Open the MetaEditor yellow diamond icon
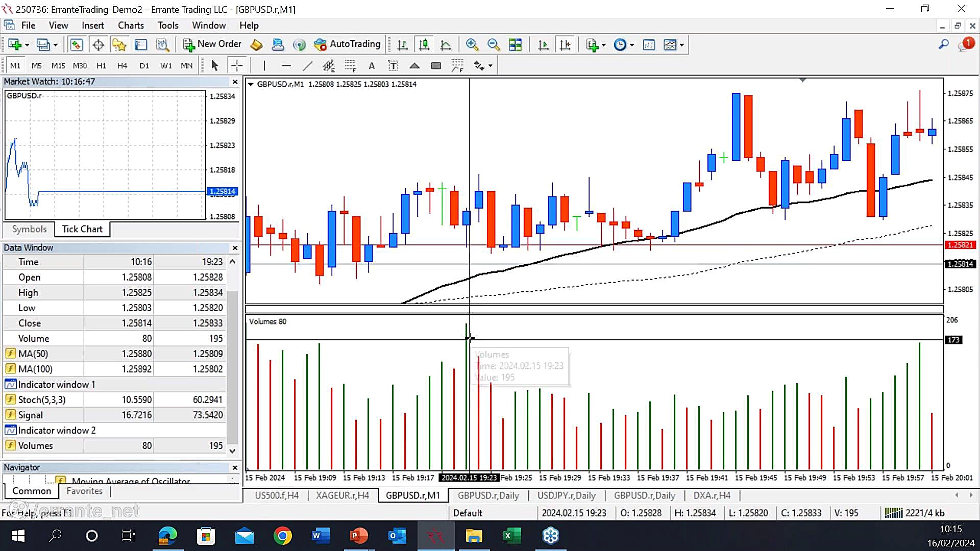The image size is (980, 551). [256, 45]
